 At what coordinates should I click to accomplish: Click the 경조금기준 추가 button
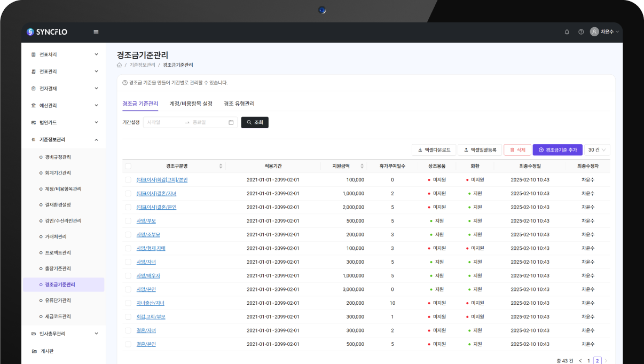[557, 150]
